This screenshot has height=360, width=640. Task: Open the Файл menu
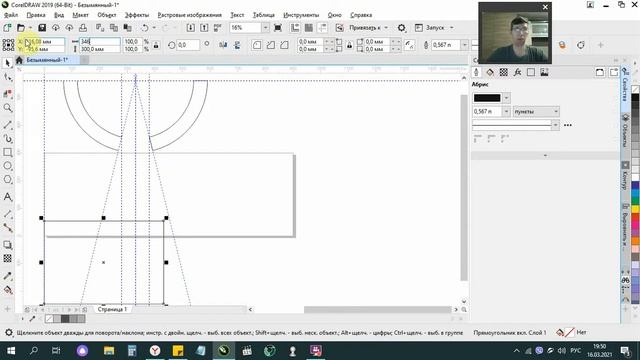coord(11,15)
